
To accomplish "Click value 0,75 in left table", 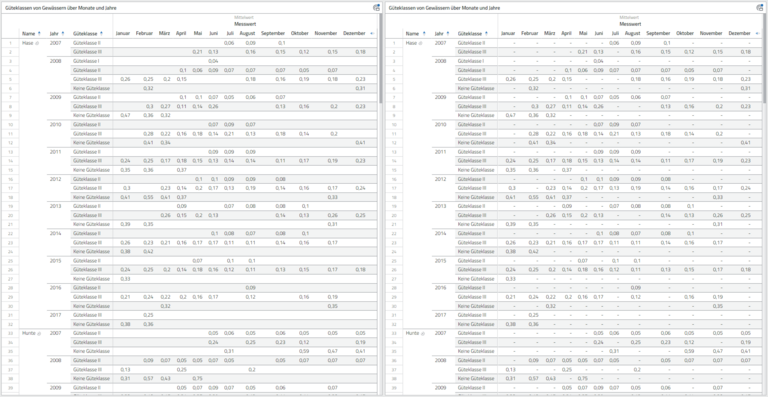I will tap(197, 378).
